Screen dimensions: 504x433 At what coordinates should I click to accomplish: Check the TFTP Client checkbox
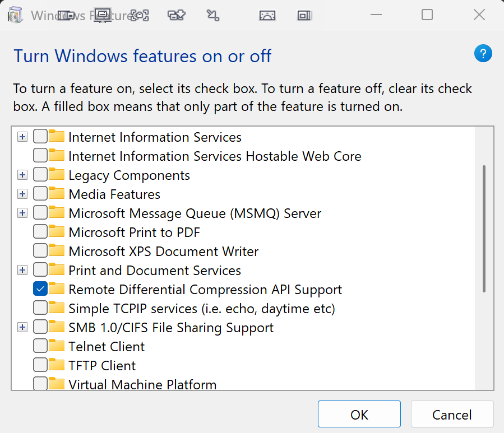pos(40,365)
